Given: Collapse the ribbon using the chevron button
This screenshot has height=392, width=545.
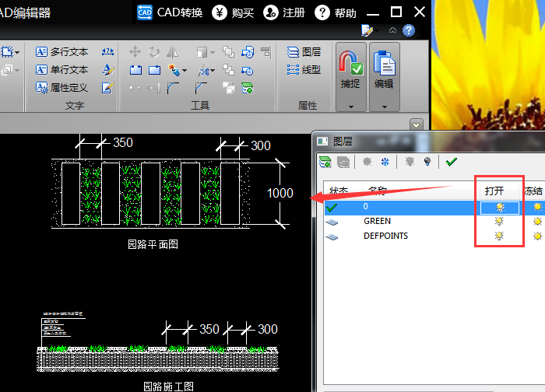Looking at the screenshot, I should tap(417, 124).
